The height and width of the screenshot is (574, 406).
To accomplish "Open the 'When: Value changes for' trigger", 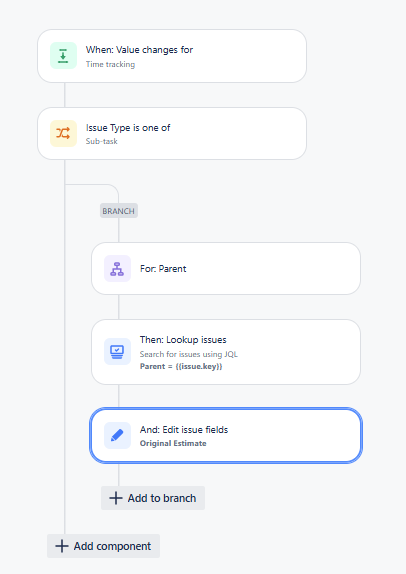I will 172,56.
